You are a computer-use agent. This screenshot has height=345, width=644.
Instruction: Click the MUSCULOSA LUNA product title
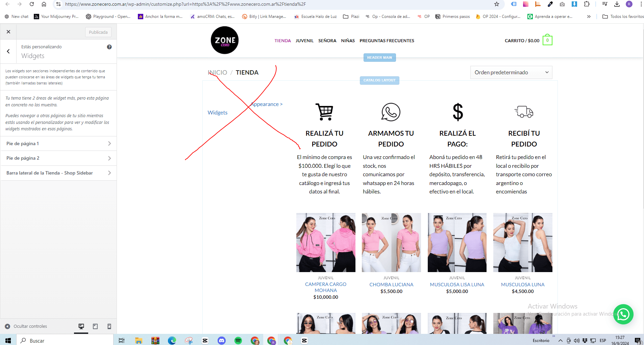[523, 285]
